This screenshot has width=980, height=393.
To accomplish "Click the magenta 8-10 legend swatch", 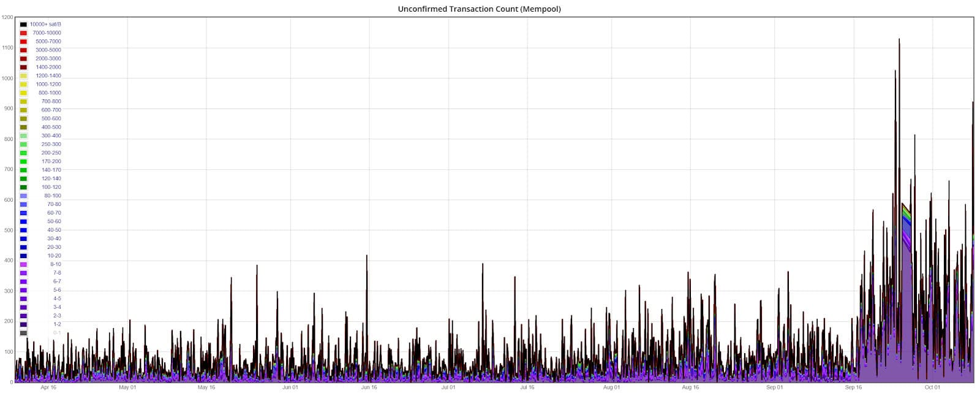I will point(23,265).
